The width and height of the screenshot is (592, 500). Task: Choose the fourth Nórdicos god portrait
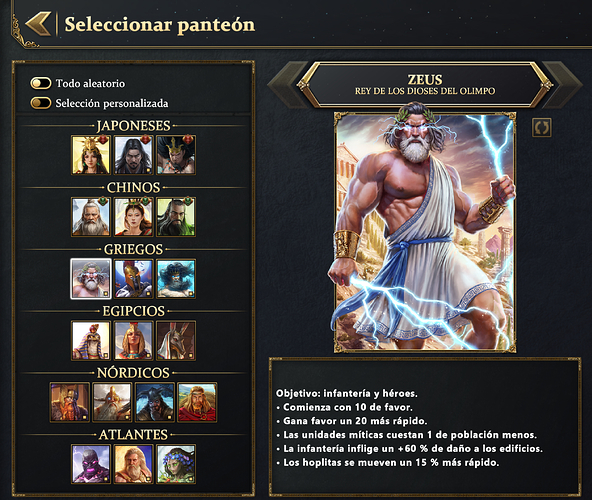click(197, 402)
